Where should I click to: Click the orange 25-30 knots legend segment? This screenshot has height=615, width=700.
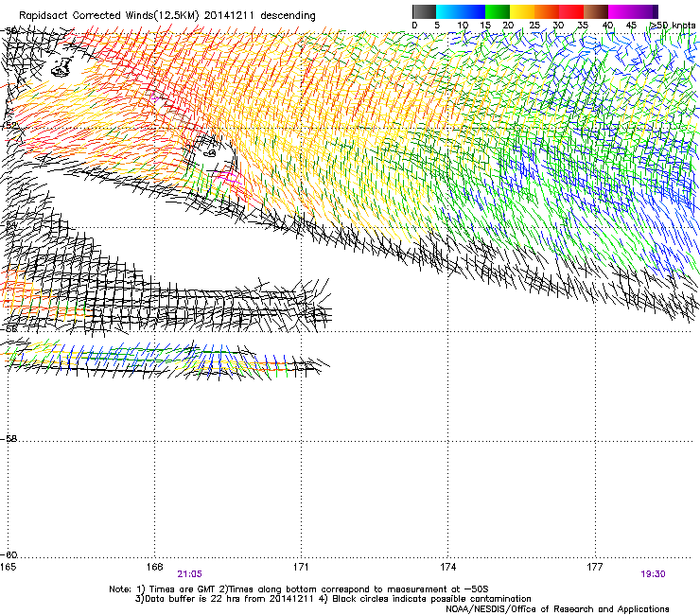point(547,11)
